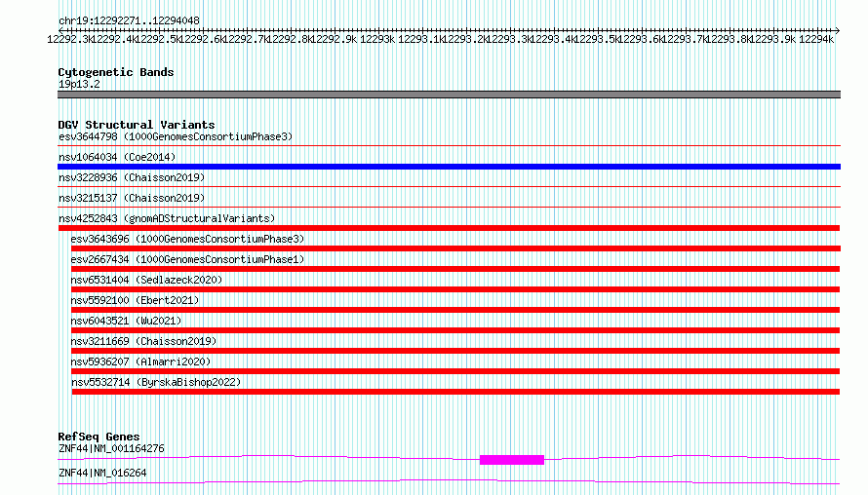Viewport: 868px width, 495px height.
Task: Click the red bar under nsv6531404
Action: 455,289
